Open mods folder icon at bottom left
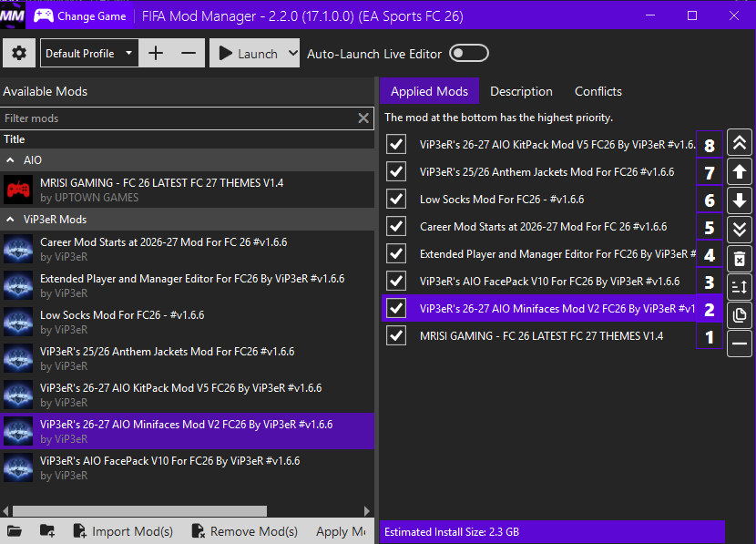 pos(15,531)
